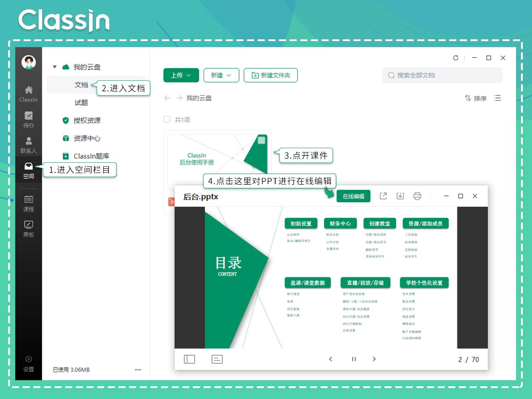The height and width of the screenshot is (399, 532).
Task: Pause the slideshow playback
Action: coord(354,359)
